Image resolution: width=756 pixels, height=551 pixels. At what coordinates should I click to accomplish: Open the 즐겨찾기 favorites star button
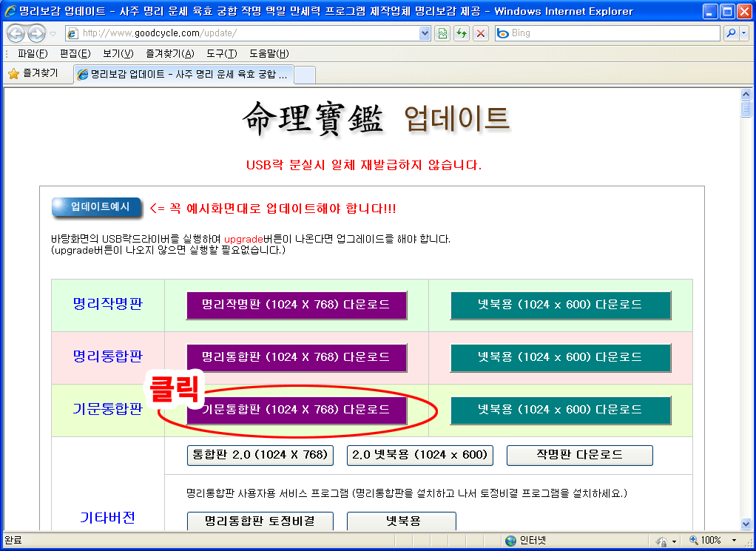point(34,73)
